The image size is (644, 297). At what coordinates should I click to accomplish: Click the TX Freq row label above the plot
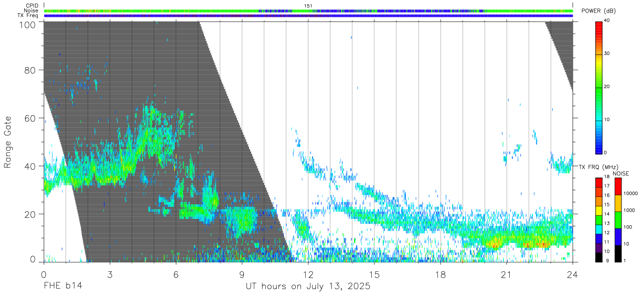click(27, 16)
